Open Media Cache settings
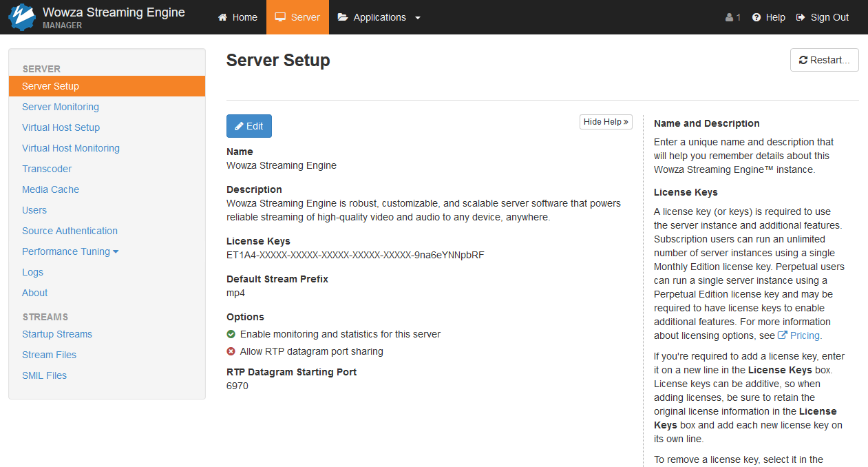 50,189
